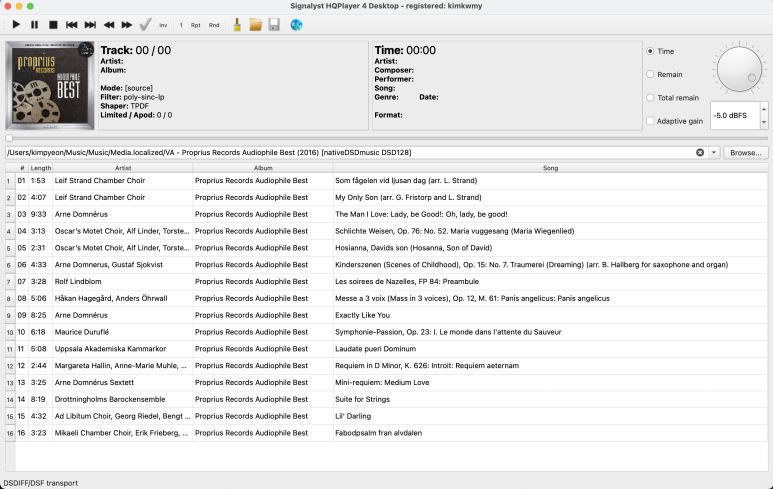
Task: Open the folder icon to load a playlist
Action: (255, 24)
